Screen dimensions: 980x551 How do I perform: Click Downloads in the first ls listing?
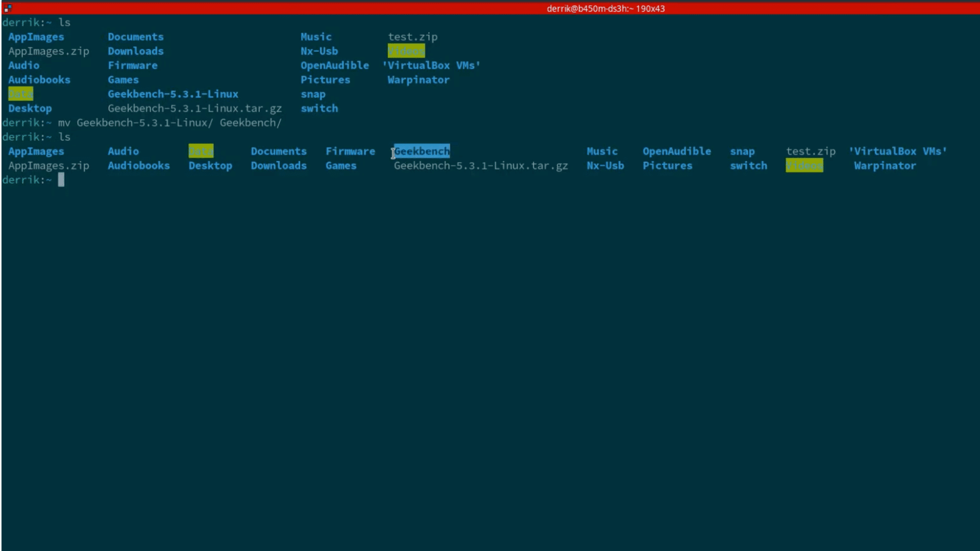(136, 51)
